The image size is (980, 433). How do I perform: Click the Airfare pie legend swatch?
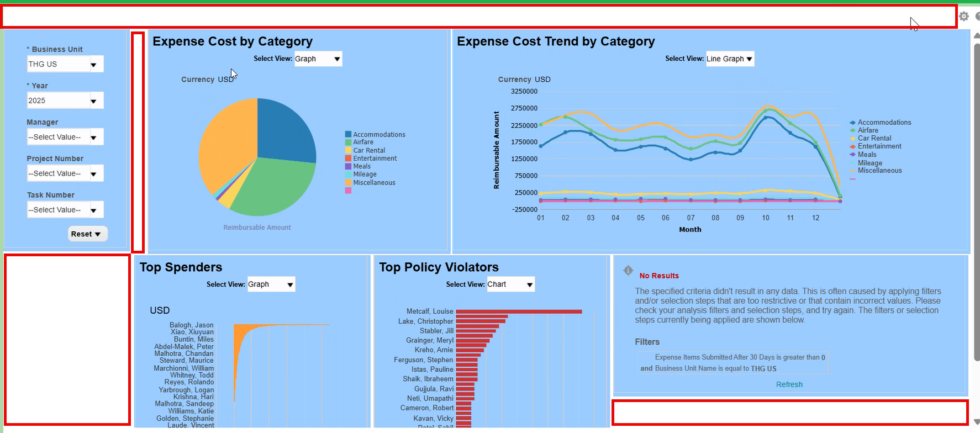click(x=348, y=142)
